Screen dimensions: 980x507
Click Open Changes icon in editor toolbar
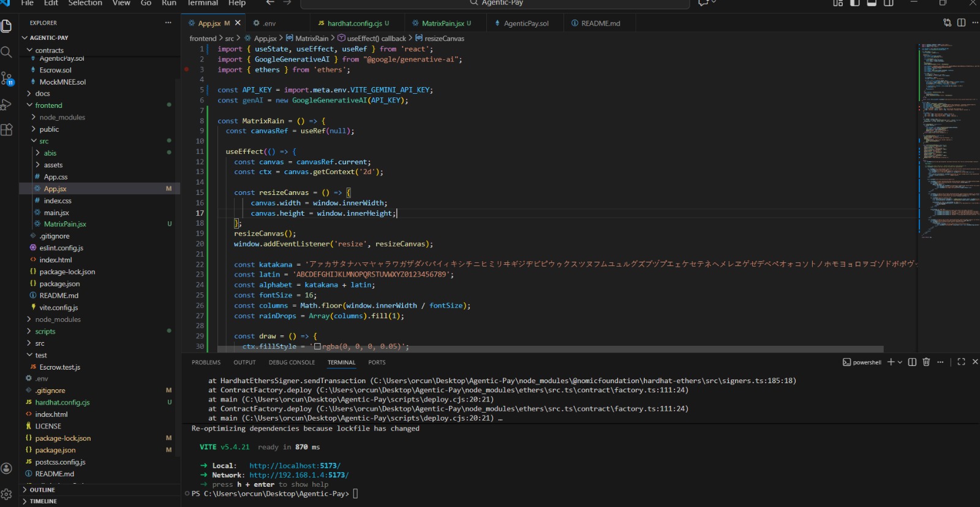(948, 23)
